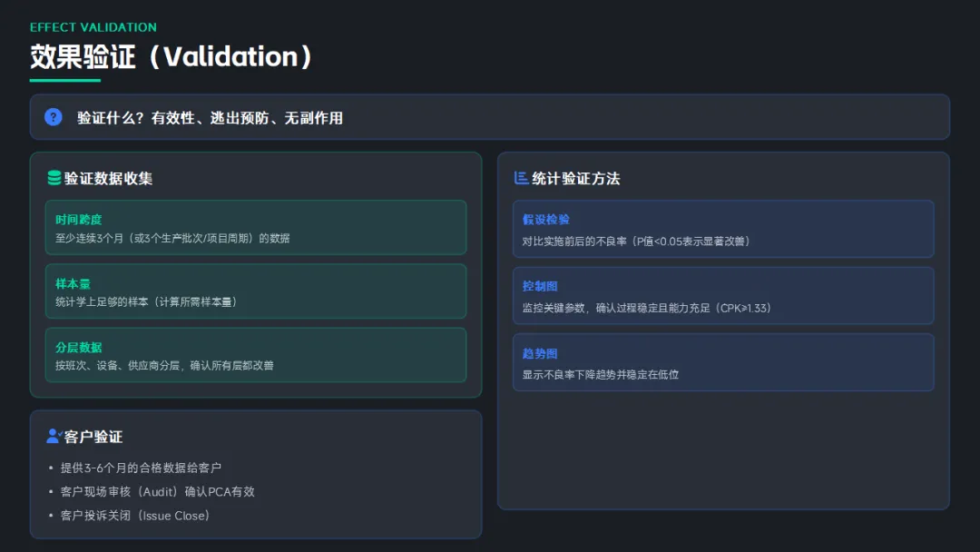Click the bullet 提供3-6个月的合格数据给客户
The height and width of the screenshot is (552, 980).
click(x=141, y=468)
